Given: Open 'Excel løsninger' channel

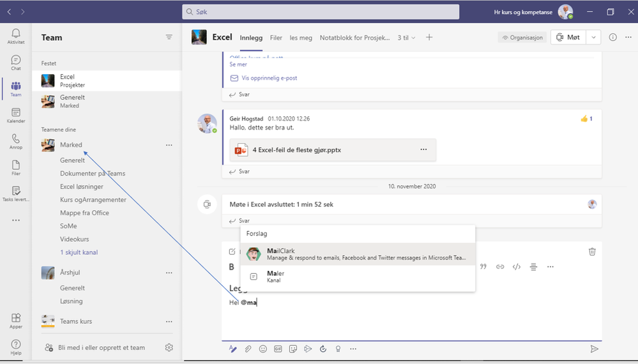Looking at the screenshot, I should (81, 186).
